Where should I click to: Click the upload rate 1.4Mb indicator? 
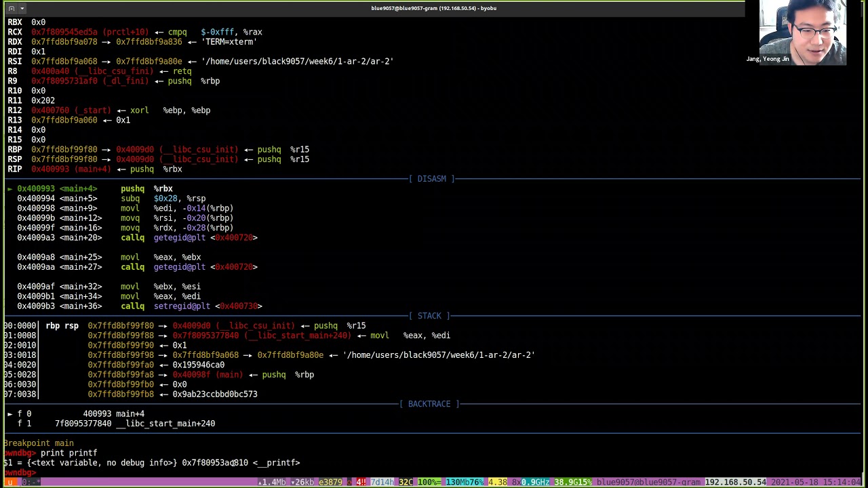point(273,482)
